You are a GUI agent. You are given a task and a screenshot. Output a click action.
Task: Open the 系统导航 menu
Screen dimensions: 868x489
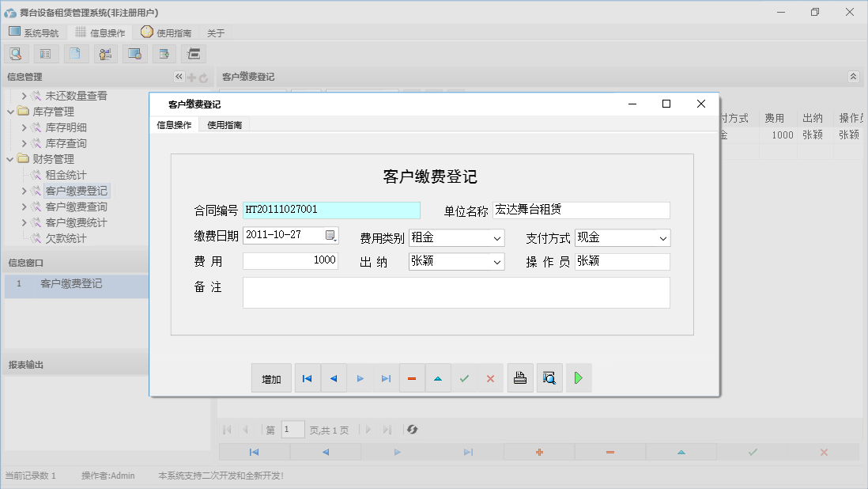click(x=35, y=32)
